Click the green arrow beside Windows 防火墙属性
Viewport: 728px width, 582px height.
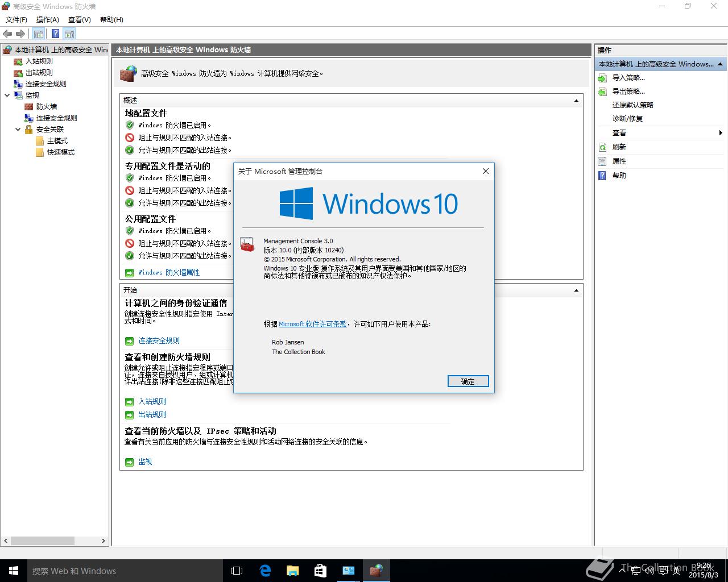point(130,272)
